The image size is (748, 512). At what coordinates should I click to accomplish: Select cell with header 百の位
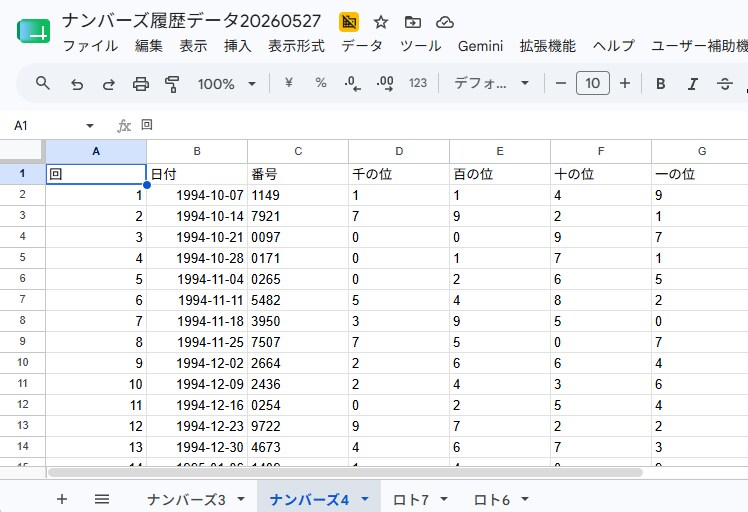point(500,174)
